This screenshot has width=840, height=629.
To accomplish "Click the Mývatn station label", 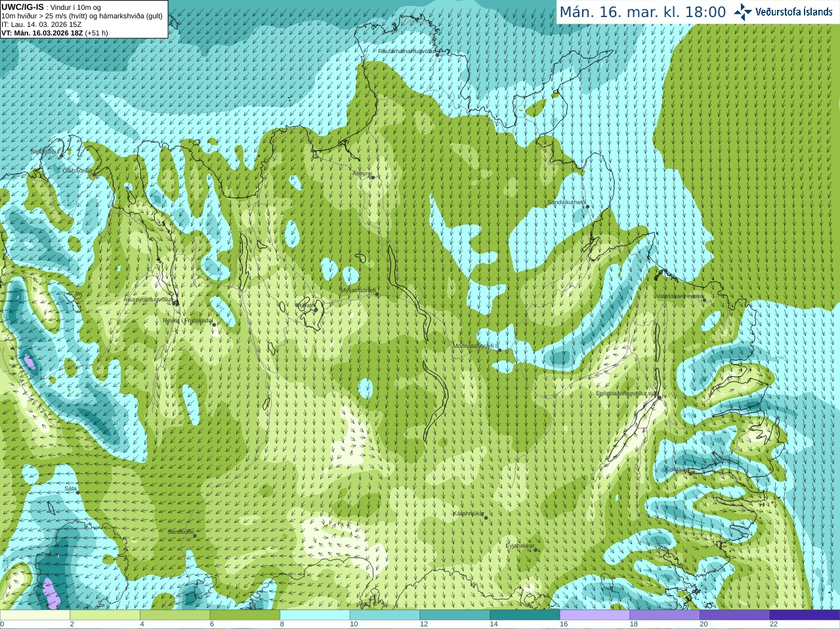I will click(304, 305).
